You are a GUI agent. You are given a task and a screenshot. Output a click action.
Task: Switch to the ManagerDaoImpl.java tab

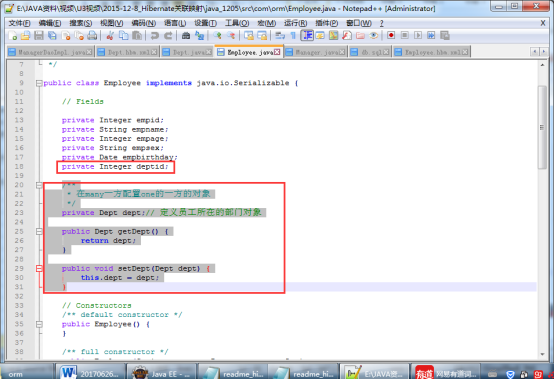(x=50, y=52)
